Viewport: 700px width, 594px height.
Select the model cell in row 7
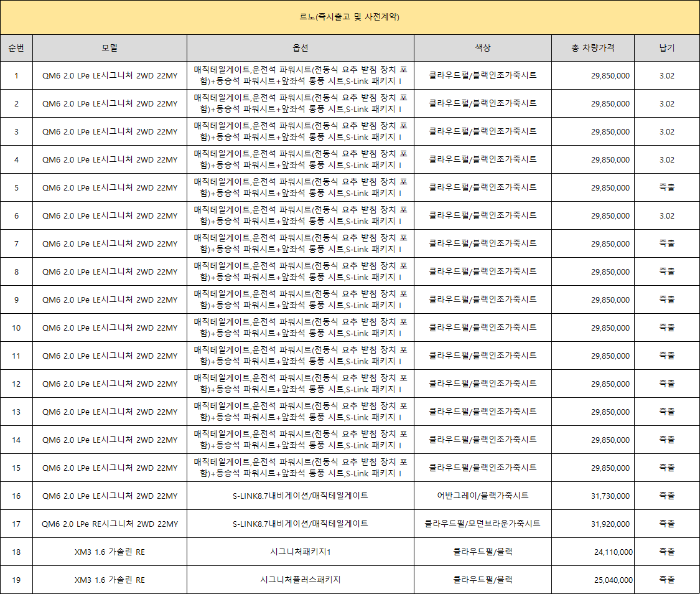click(110, 244)
